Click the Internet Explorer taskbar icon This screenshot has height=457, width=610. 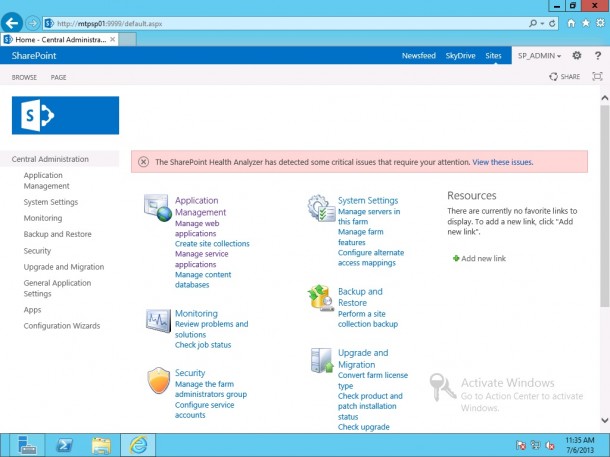[x=138, y=445]
